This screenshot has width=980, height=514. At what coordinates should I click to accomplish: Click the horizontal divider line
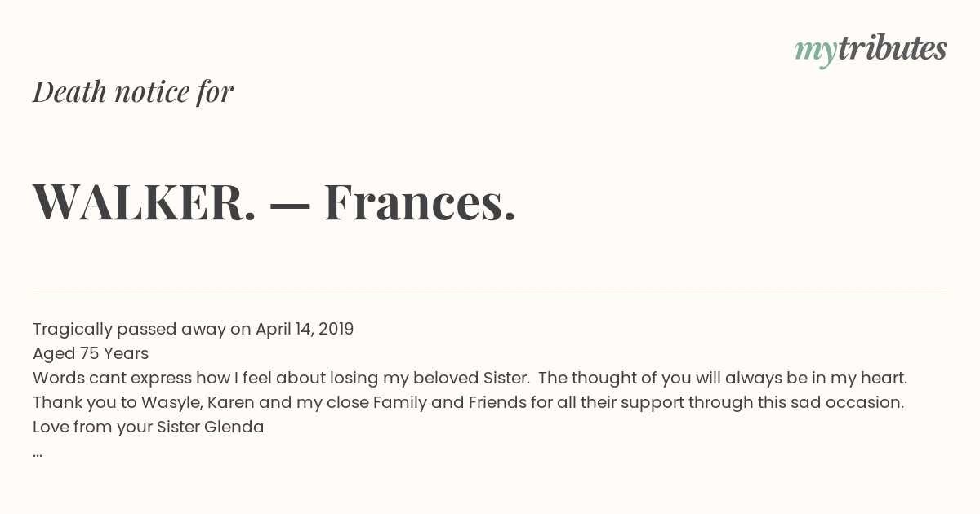coord(490,290)
